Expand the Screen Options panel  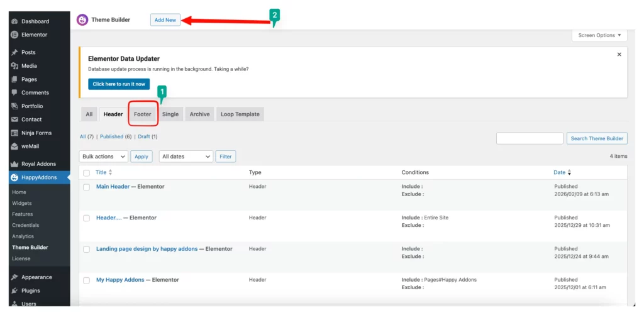point(599,36)
